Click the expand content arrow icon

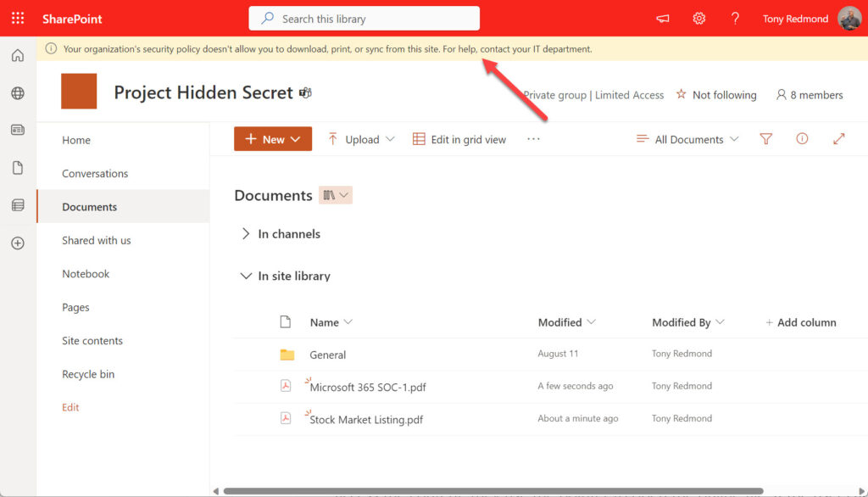click(x=838, y=139)
